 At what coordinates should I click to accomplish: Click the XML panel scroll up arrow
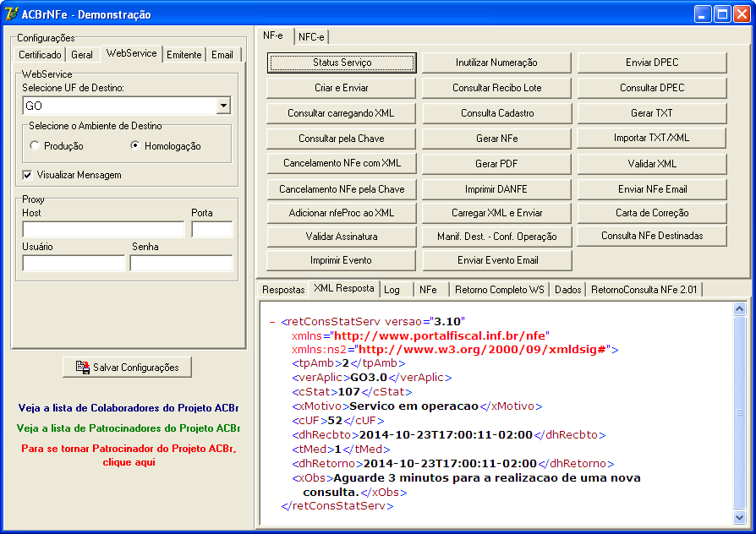click(x=740, y=309)
